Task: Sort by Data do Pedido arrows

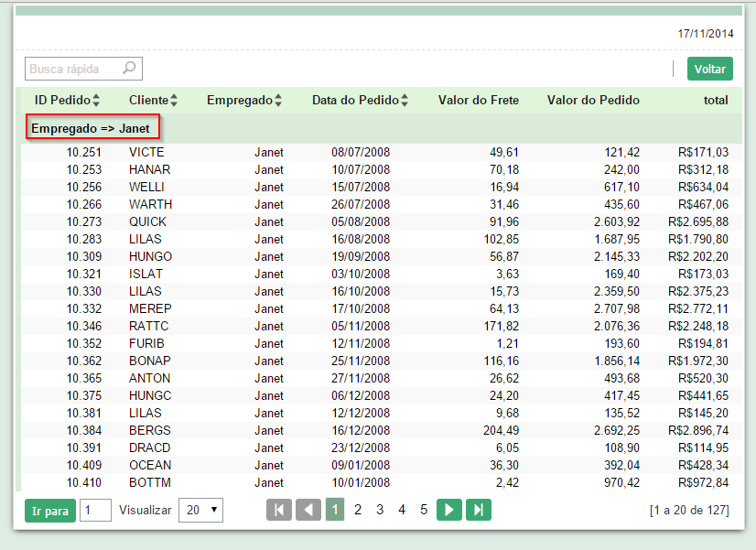Action: [x=405, y=101]
